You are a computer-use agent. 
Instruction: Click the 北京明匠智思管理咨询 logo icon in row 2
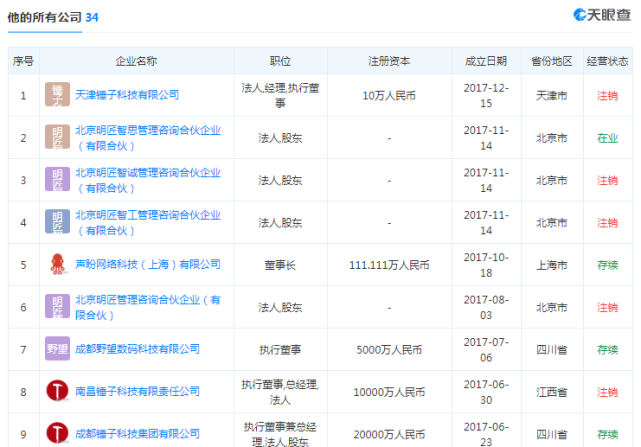57,137
